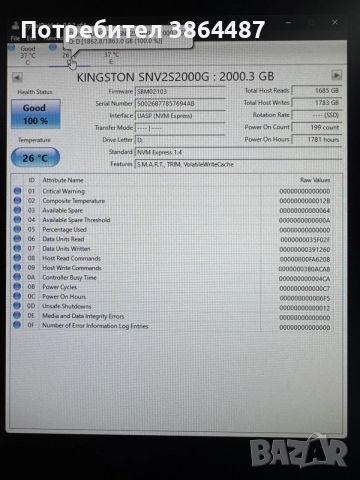This screenshot has width=360, height=480.
Task: Click the blue status icon for Available Spare
Action: [17, 210]
